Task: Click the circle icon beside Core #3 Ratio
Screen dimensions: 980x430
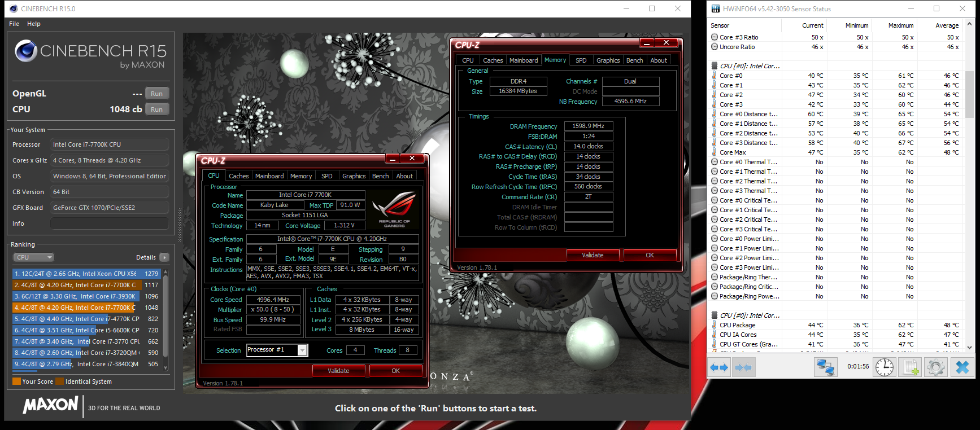Action: tap(715, 37)
